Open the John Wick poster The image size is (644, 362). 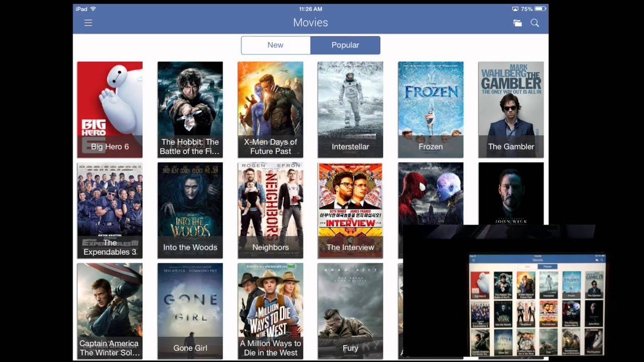[x=511, y=194]
